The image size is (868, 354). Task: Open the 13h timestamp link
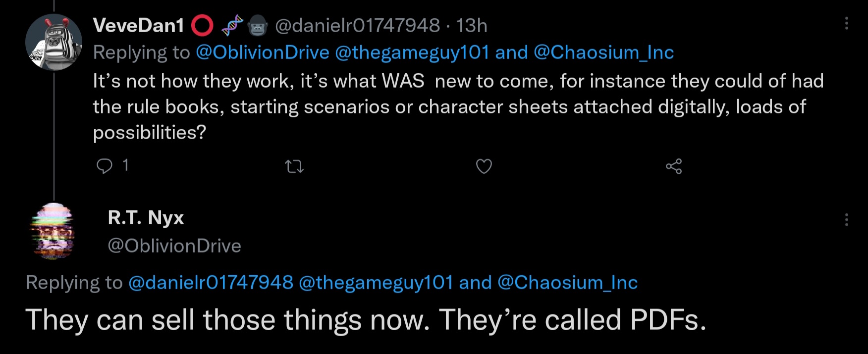click(x=472, y=26)
